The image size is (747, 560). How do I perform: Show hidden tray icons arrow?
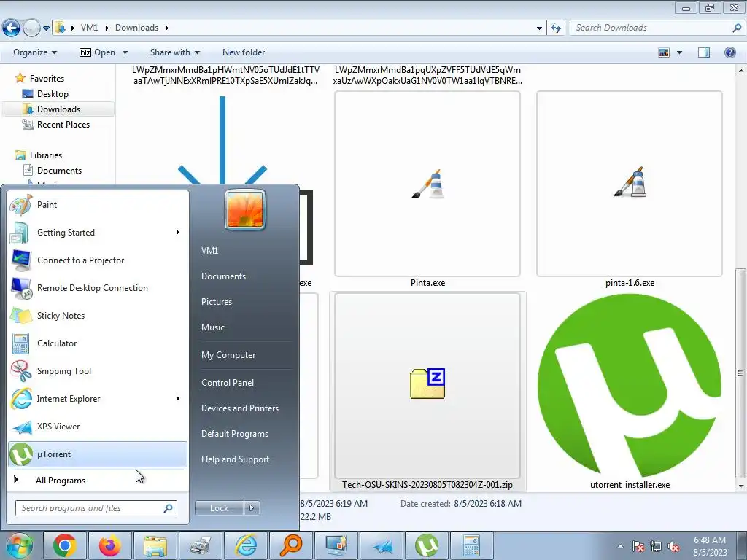pos(620,546)
